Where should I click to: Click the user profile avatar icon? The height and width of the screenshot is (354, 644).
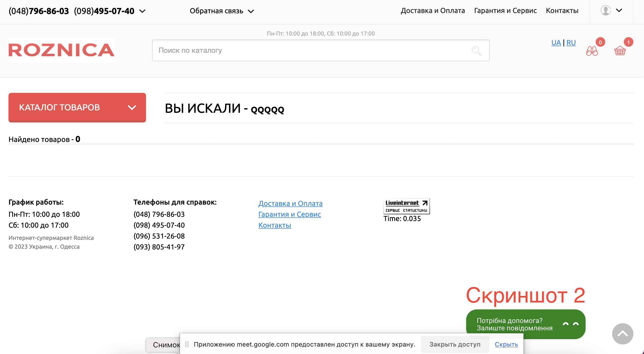click(x=606, y=11)
